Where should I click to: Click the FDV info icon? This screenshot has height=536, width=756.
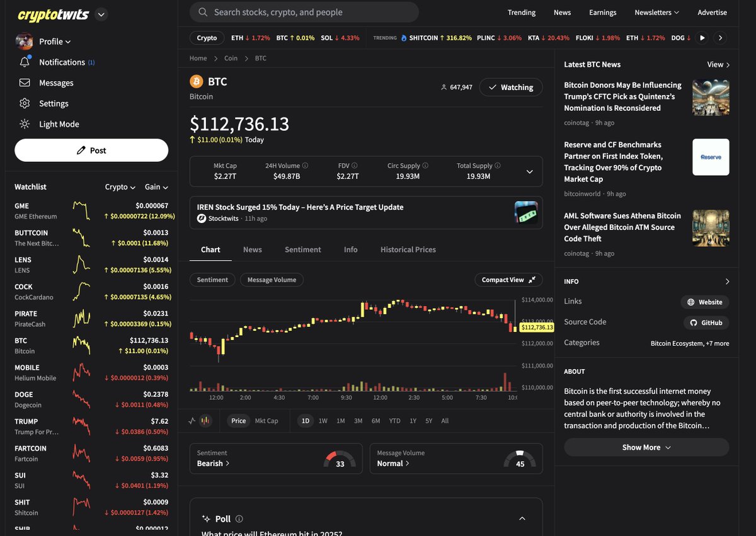pyautogui.click(x=355, y=166)
